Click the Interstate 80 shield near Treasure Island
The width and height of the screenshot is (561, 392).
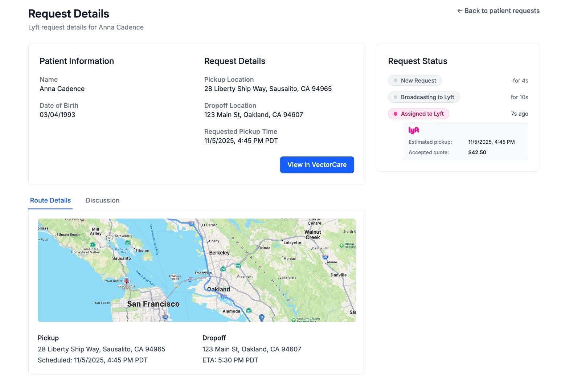[x=190, y=280]
